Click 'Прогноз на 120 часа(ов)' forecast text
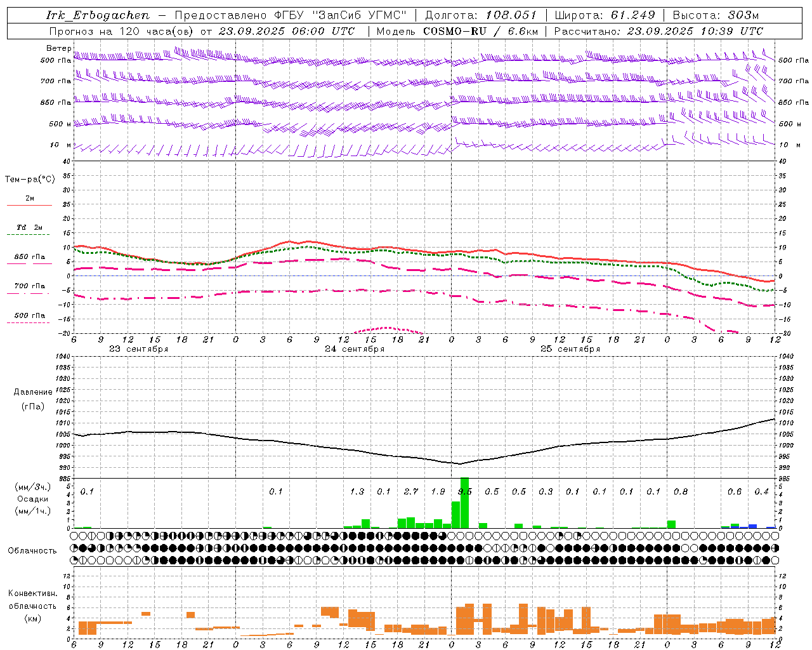This screenshot has width=812, height=650. [x=122, y=31]
